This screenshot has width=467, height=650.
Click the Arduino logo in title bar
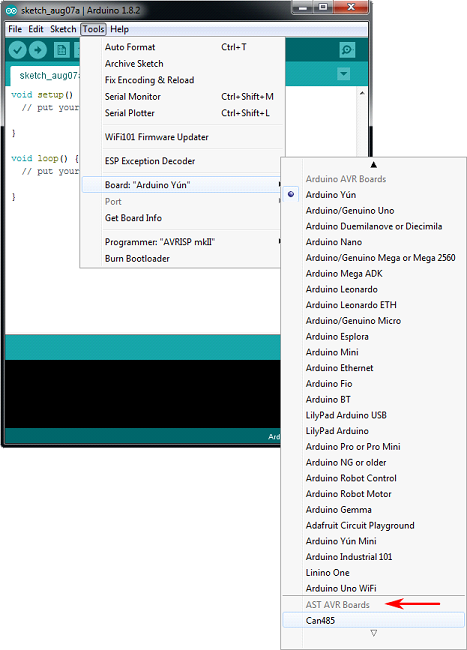12,11
